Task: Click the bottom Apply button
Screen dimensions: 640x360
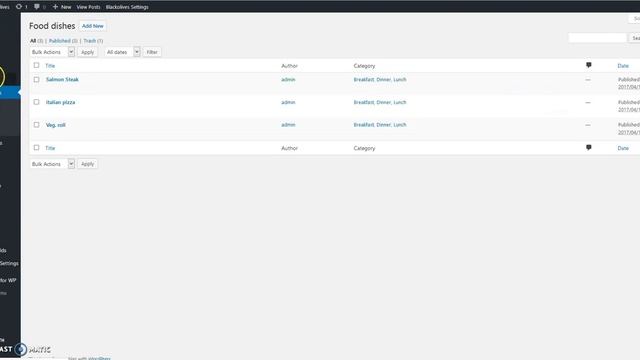Action: pos(87,164)
